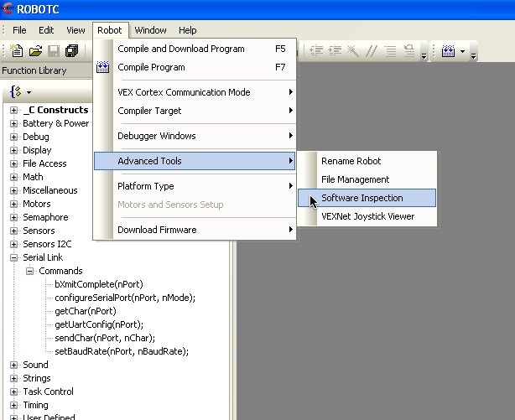
Task: Open the Edit menu
Action: click(46, 30)
